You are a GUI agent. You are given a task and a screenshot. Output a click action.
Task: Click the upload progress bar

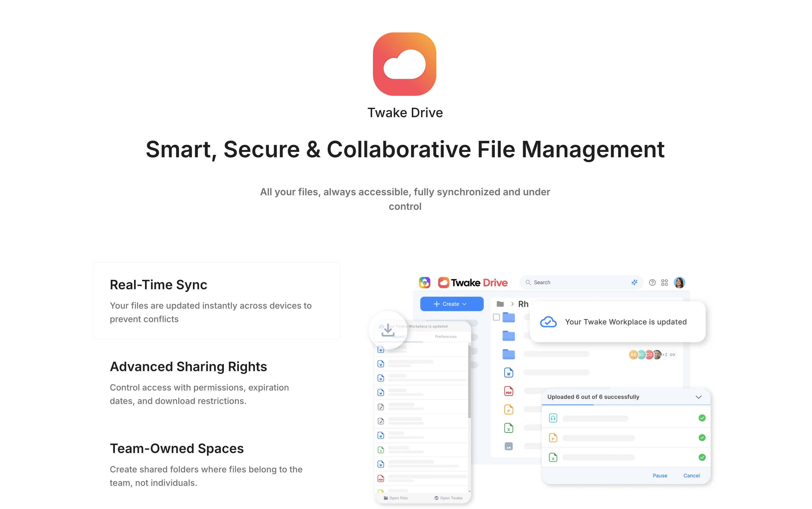[626, 405]
